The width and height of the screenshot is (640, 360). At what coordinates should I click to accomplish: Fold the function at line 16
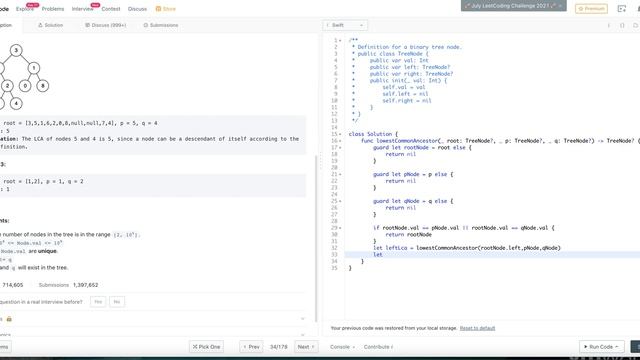(340, 141)
